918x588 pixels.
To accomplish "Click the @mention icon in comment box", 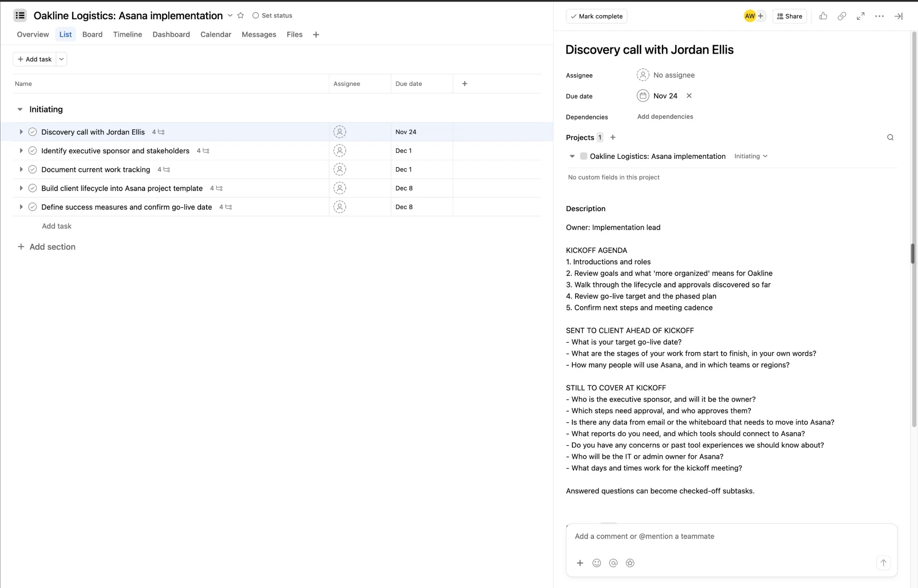I will coord(613,563).
